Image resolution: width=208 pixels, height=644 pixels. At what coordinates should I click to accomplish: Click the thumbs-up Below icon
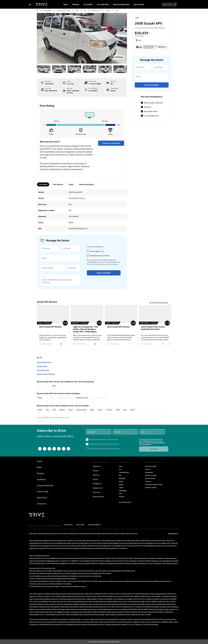click(51, 130)
